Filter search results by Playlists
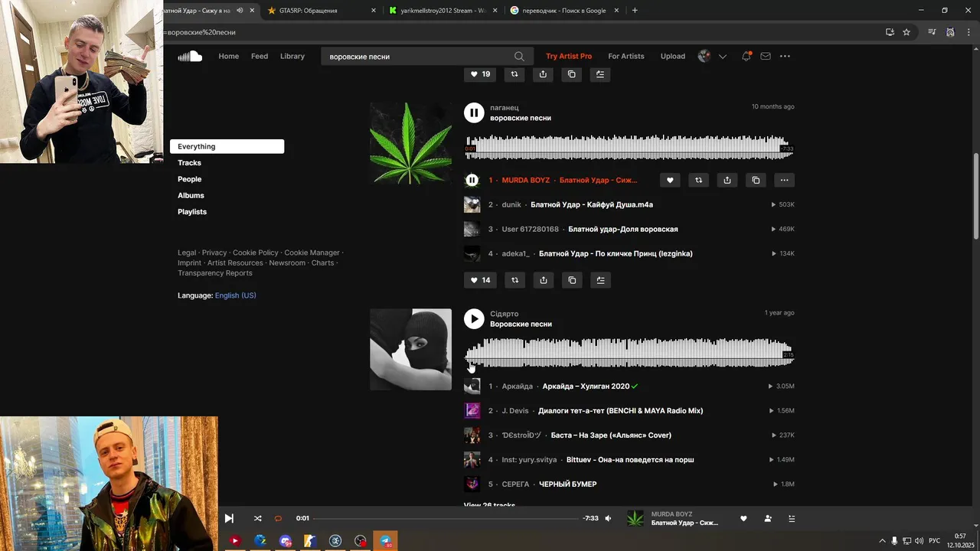The image size is (980, 551). coord(192,211)
